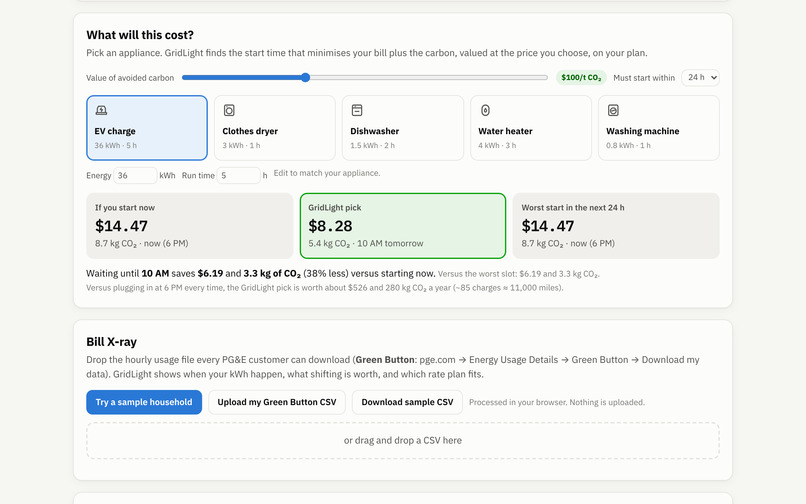The image size is (806, 504).
Task: Click Upload my Green Button CSV
Action: tap(277, 402)
